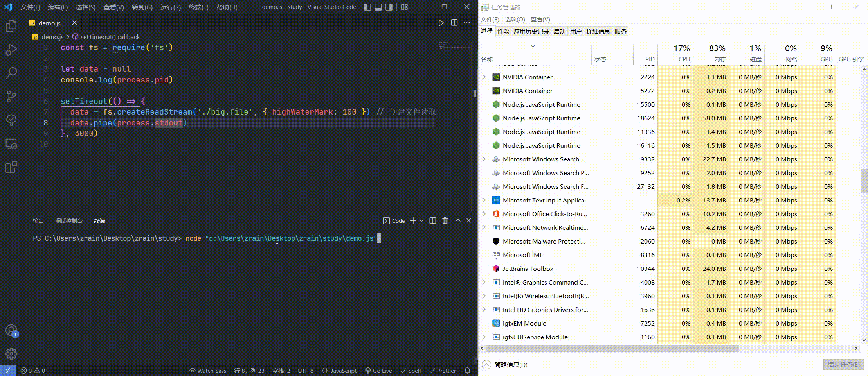Viewport: 868px width, 376px height.
Task: Switch to the 输出 panel tab
Action: pos(38,221)
